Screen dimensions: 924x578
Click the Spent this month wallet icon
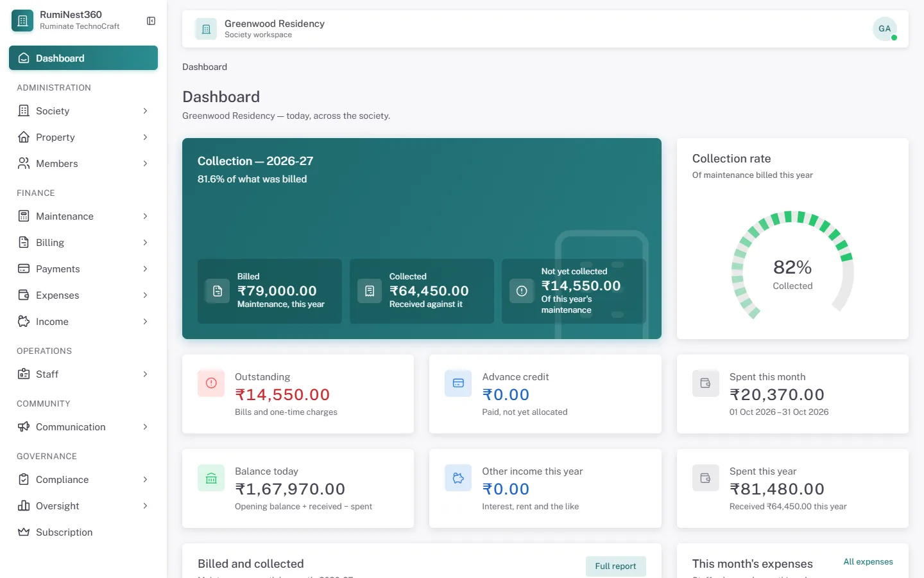(706, 383)
